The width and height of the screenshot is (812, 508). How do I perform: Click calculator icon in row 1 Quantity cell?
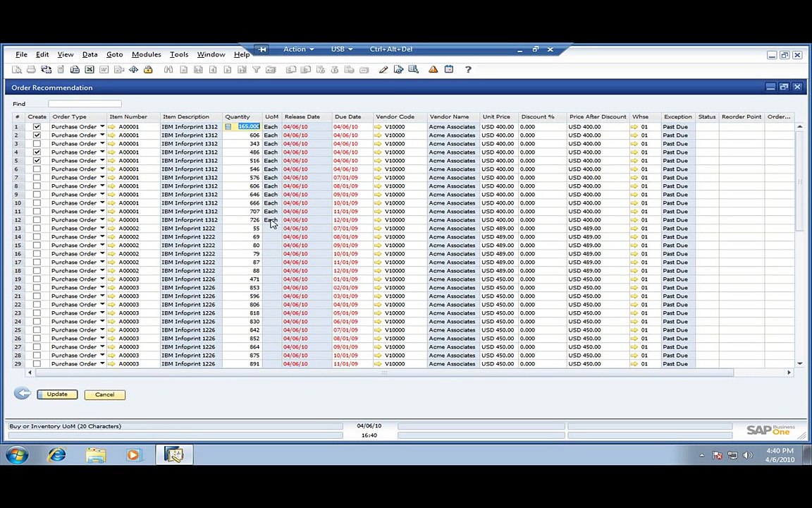coord(228,126)
